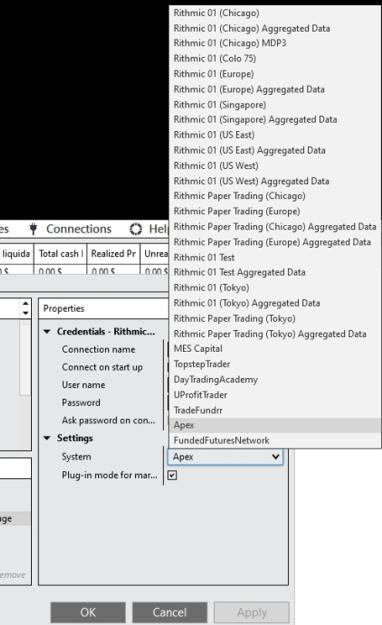Choose Rithmic 01 (Europe) Aggregated Data
The height and width of the screenshot is (625, 382).
[274, 89]
